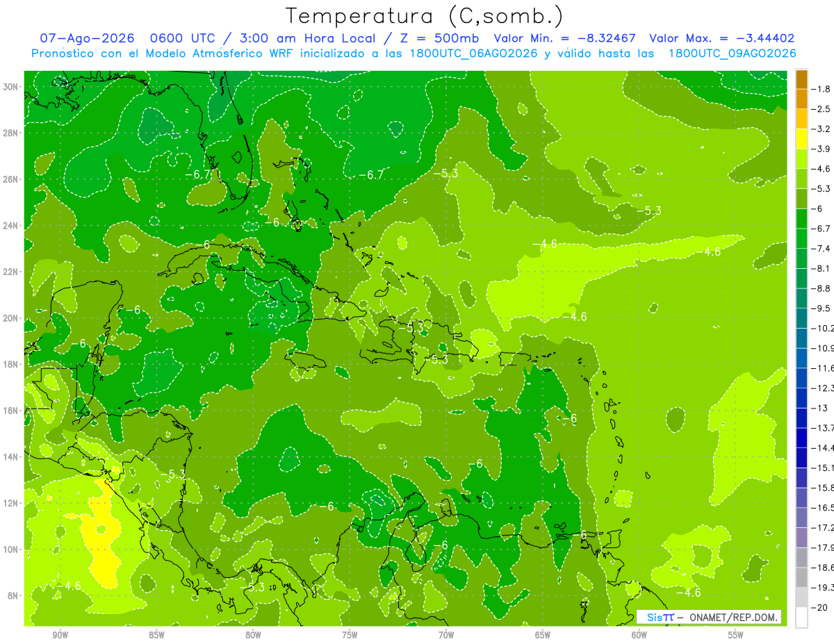Click the "-15.8" legend label

point(824,488)
